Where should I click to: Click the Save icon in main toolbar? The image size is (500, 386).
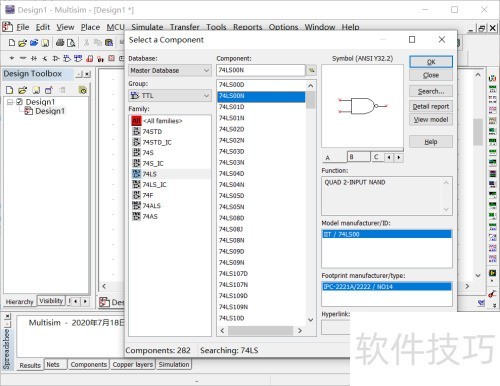tap(45, 43)
